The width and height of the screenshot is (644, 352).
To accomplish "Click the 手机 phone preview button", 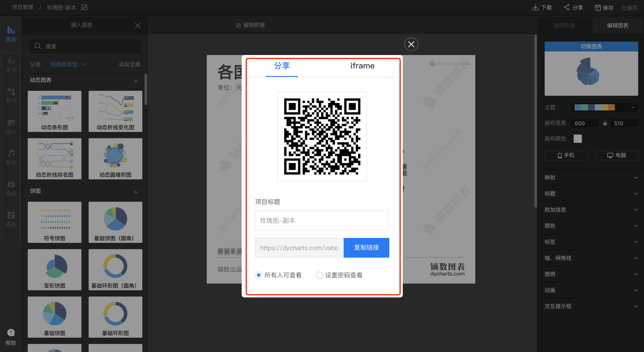I will click(x=566, y=155).
